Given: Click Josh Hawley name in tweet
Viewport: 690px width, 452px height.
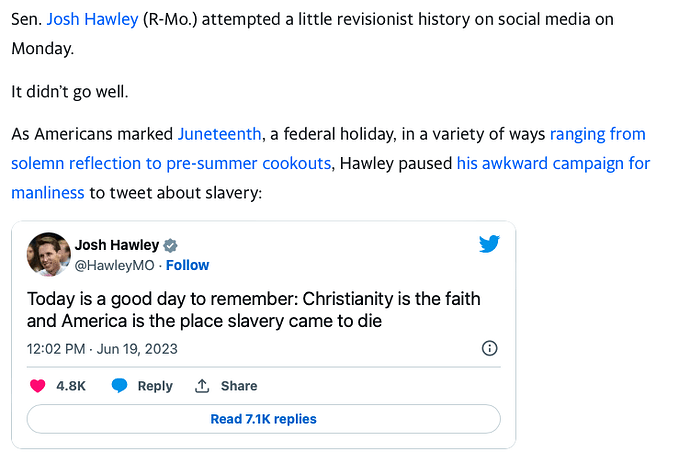Looking at the screenshot, I should pos(117,246).
